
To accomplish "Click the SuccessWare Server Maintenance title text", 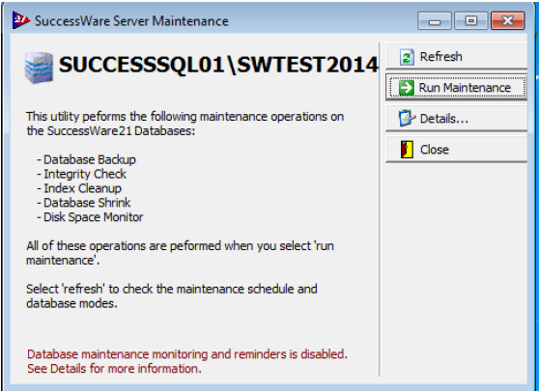I will (x=131, y=21).
